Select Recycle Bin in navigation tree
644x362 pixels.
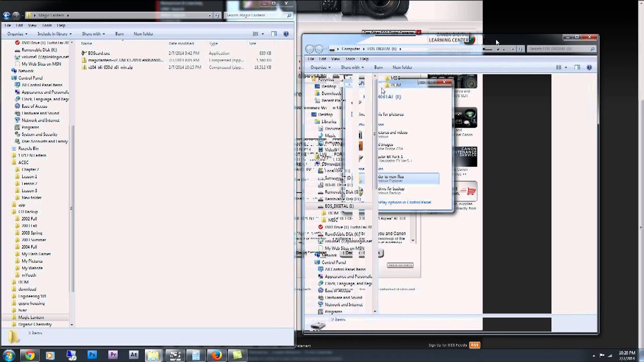click(x=28, y=148)
